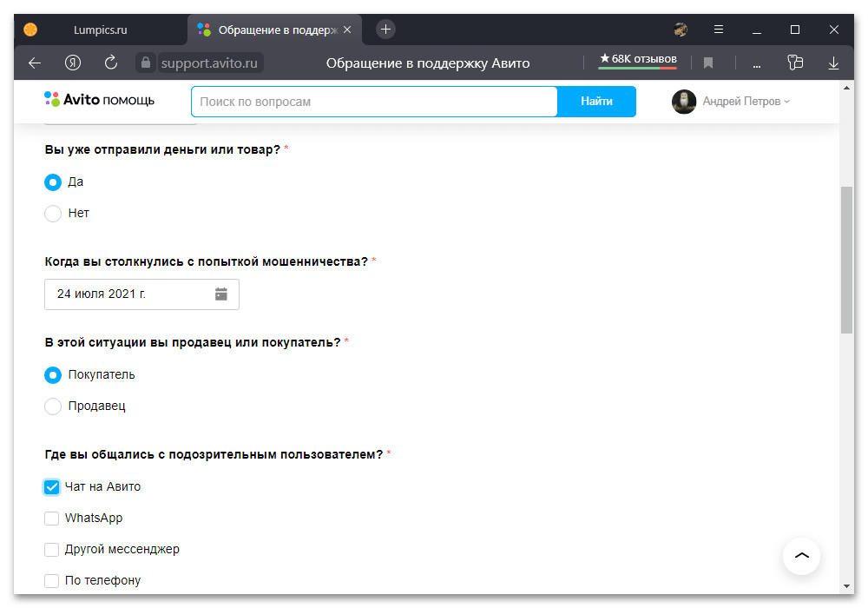868x608 pixels.
Task: Go back with the browser back arrow
Action: click(35, 63)
